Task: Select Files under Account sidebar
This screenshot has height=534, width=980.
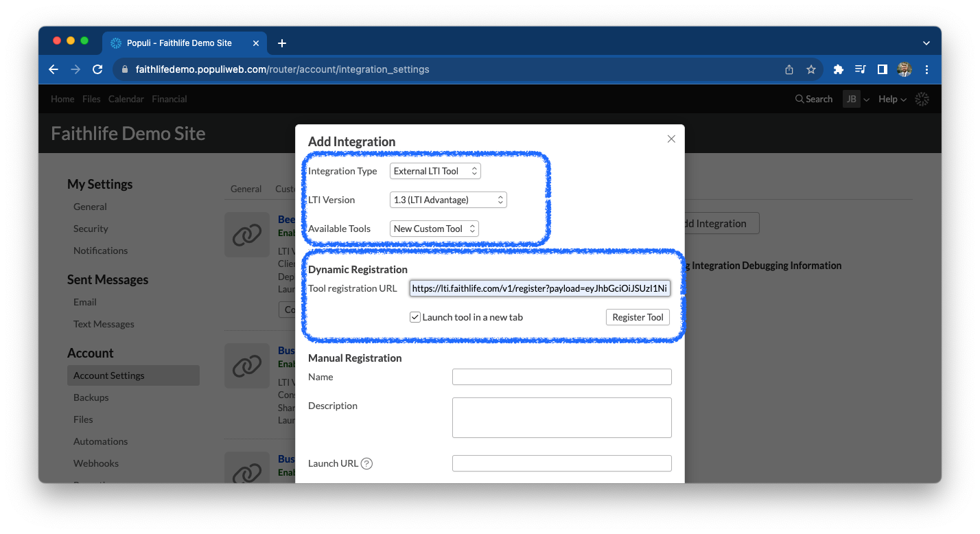Action: coord(83,419)
